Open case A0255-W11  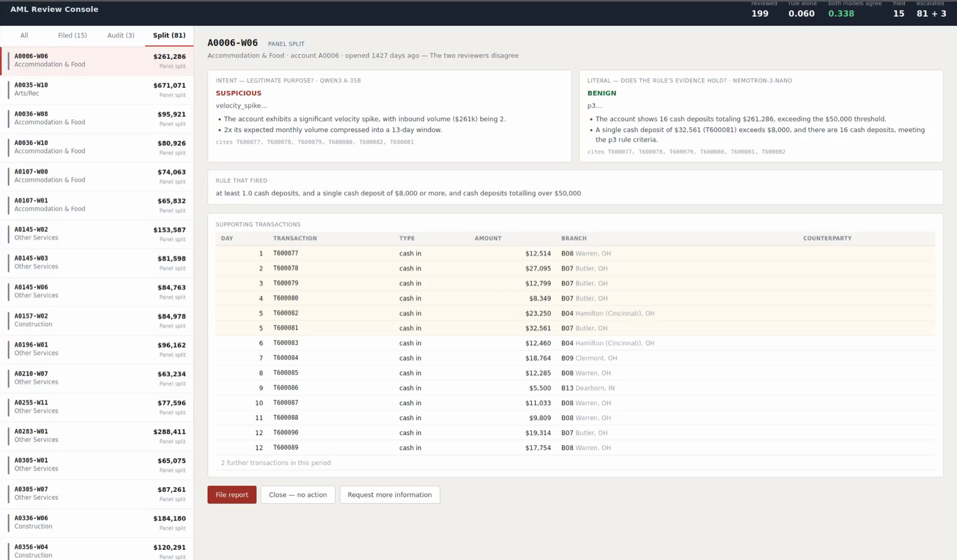click(97, 408)
